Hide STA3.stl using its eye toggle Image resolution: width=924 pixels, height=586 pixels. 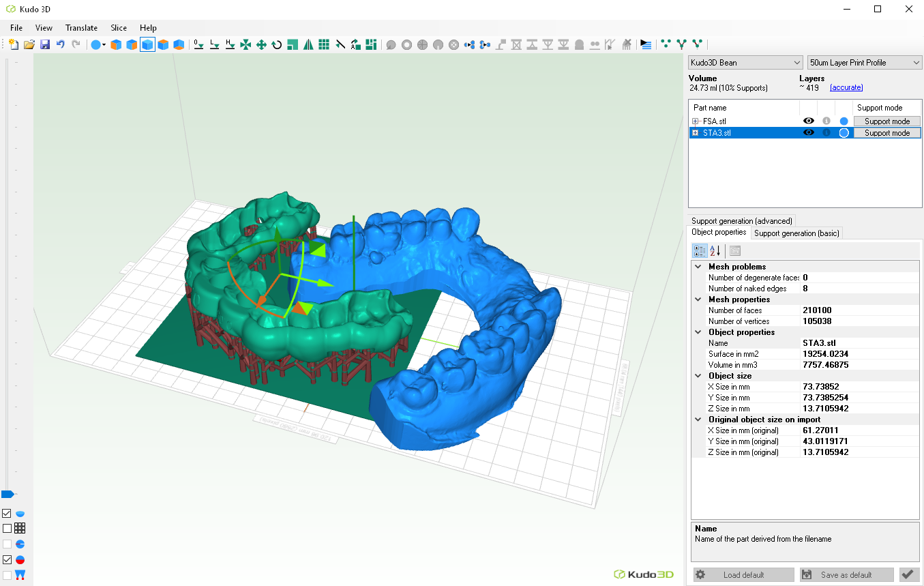809,132
